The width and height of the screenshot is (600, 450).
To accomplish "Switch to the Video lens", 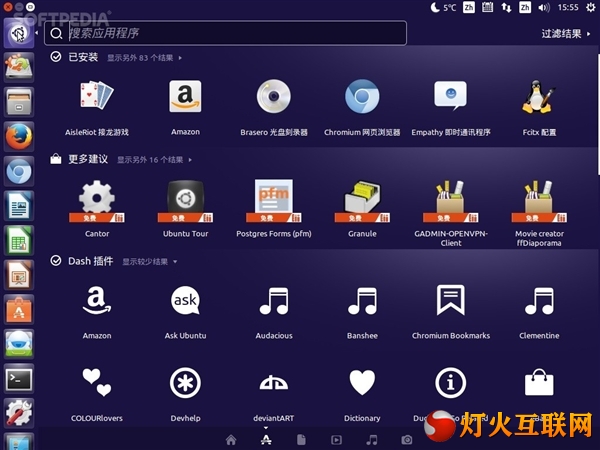I will (336, 440).
